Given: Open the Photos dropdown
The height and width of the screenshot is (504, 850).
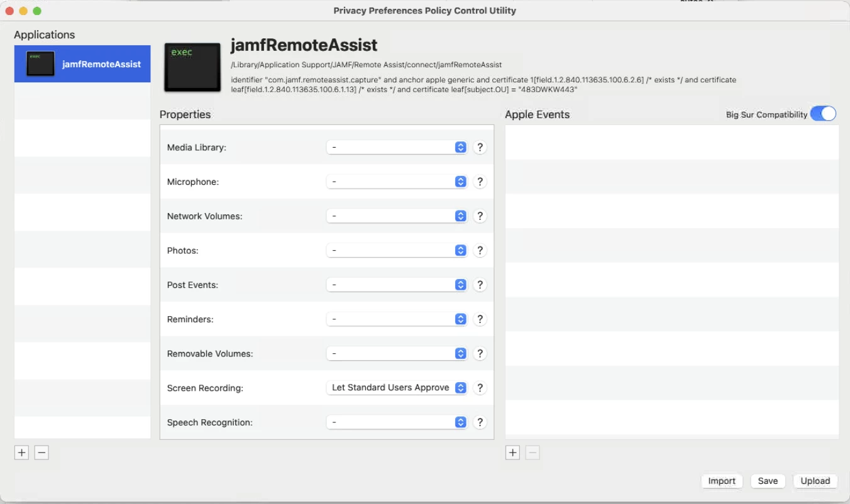Looking at the screenshot, I should (397, 250).
